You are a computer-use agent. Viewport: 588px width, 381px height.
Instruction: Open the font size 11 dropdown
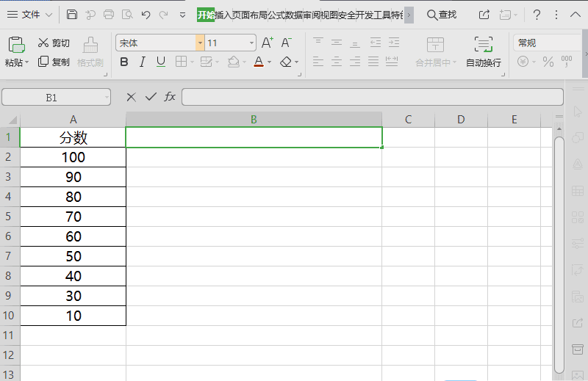pyautogui.click(x=251, y=43)
